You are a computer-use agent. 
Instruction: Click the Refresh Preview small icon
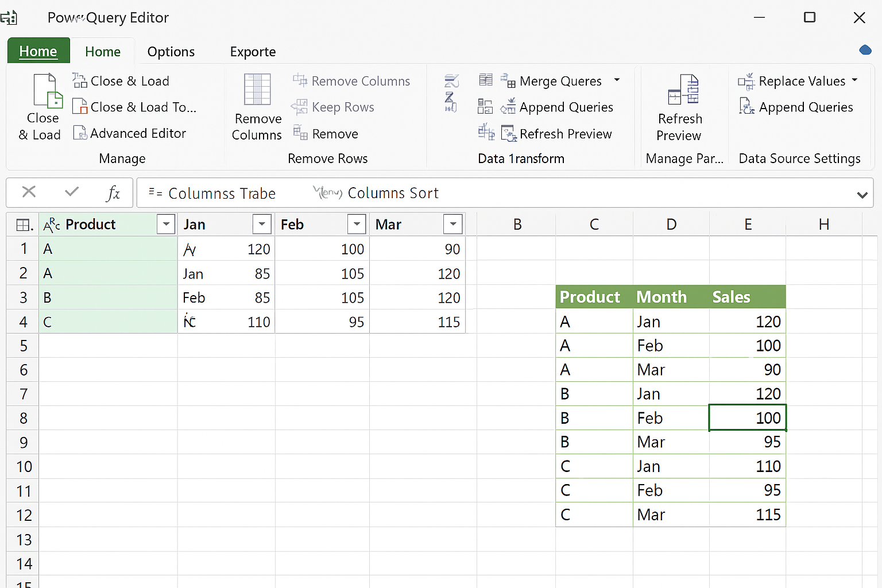[x=509, y=134]
